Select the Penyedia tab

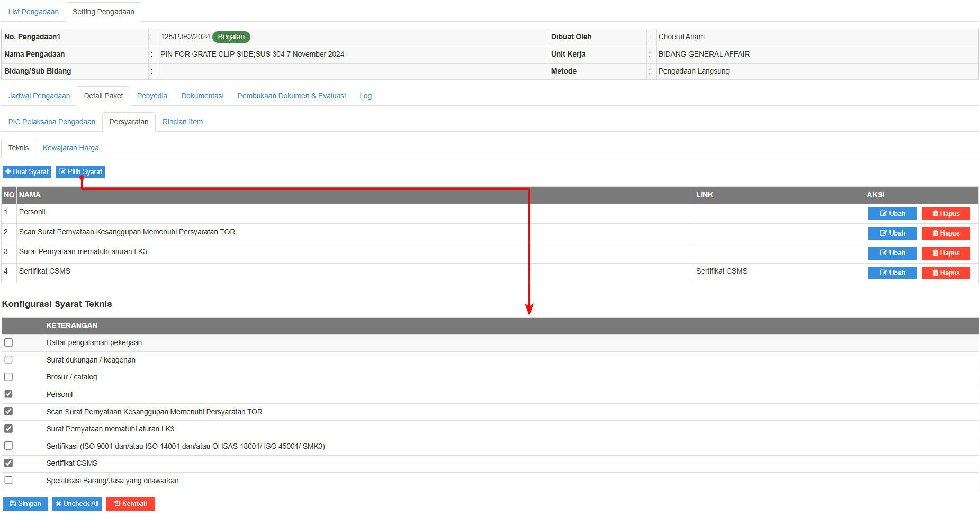152,96
